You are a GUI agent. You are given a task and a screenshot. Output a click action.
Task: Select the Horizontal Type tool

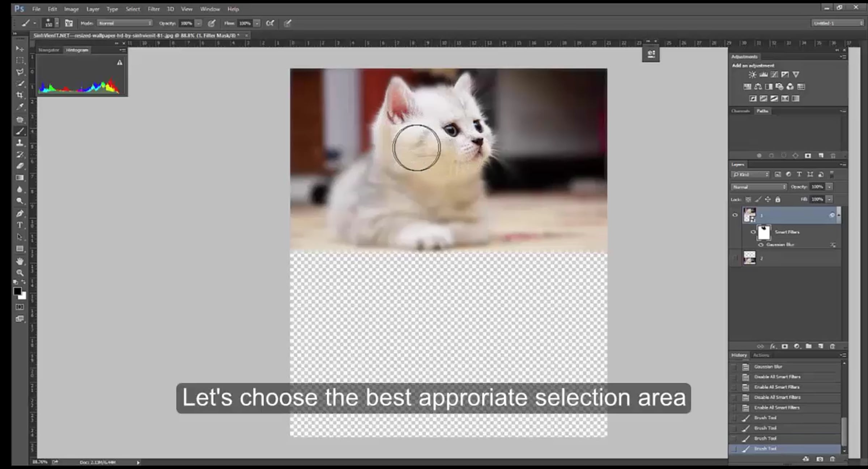coord(20,225)
